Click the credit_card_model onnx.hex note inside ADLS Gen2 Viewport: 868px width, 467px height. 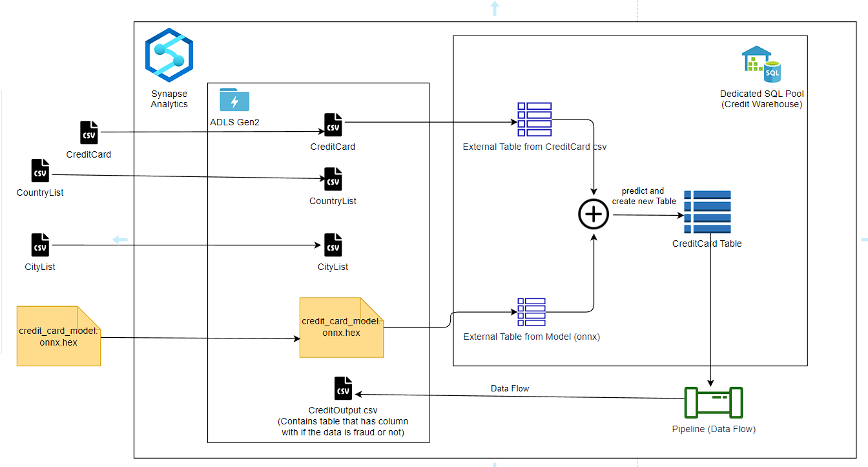[x=342, y=327]
